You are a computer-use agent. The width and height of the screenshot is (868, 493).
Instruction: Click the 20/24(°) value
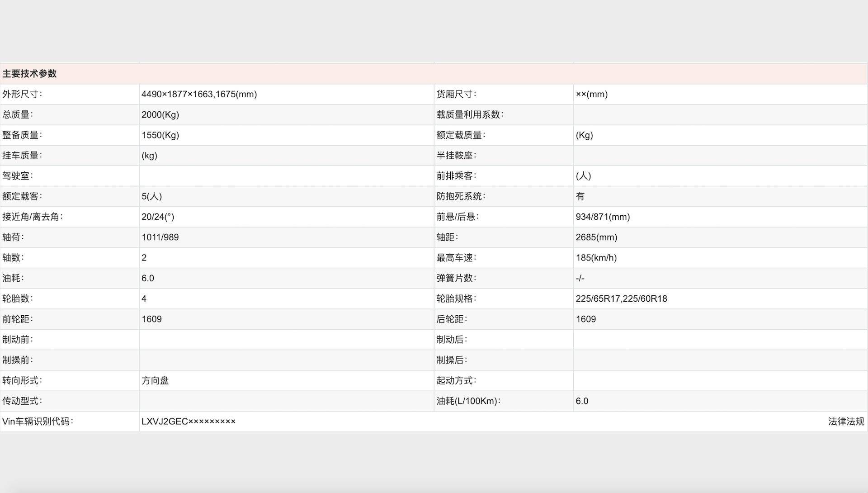158,217
